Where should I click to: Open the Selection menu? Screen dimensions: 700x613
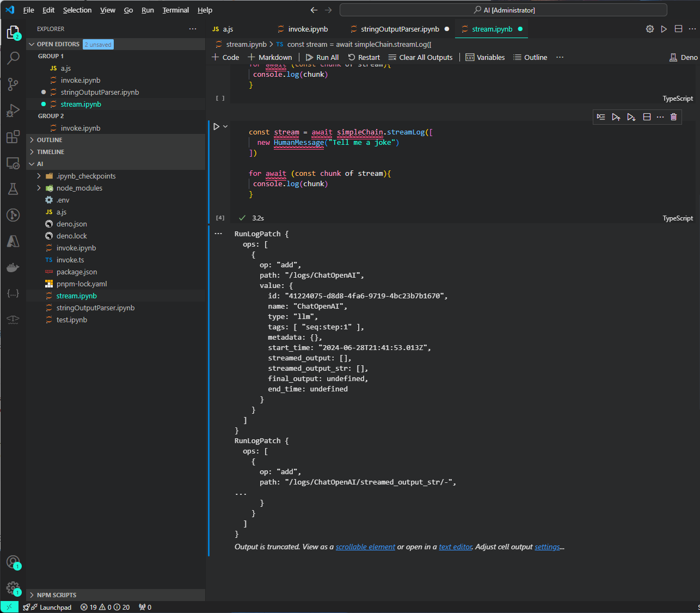click(x=77, y=10)
